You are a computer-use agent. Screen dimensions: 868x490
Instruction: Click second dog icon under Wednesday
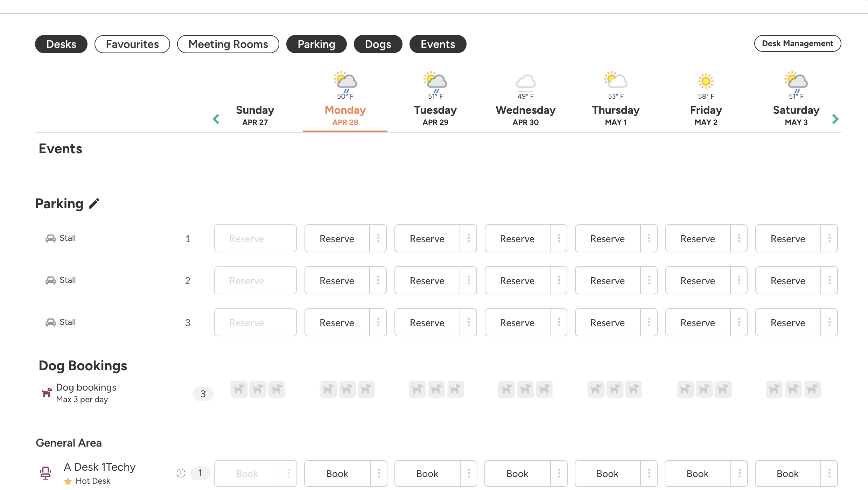click(x=525, y=389)
